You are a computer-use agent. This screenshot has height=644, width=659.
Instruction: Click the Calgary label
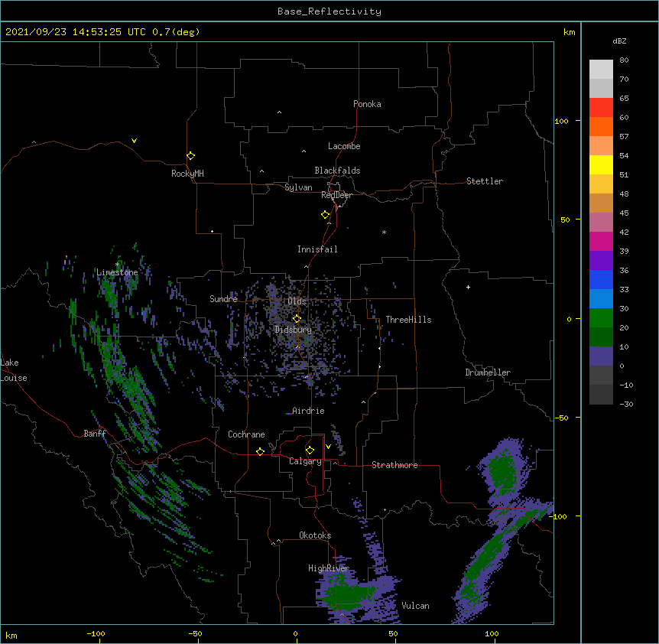(x=305, y=461)
